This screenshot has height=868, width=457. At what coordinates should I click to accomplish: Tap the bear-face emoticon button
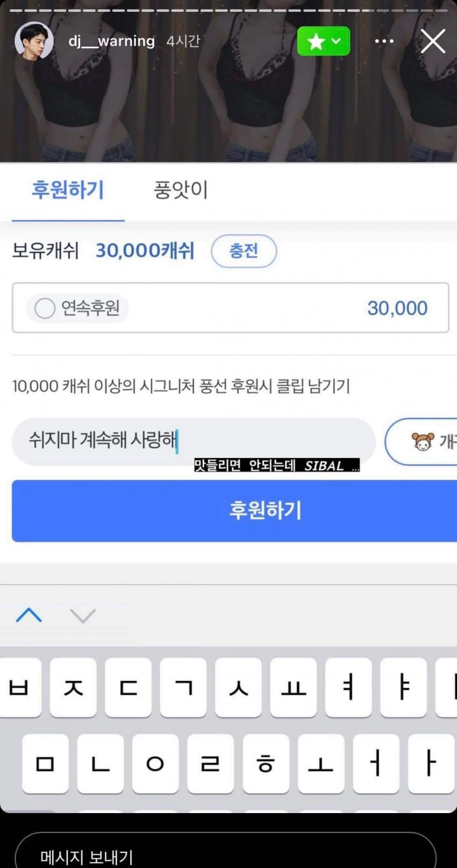click(x=422, y=441)
